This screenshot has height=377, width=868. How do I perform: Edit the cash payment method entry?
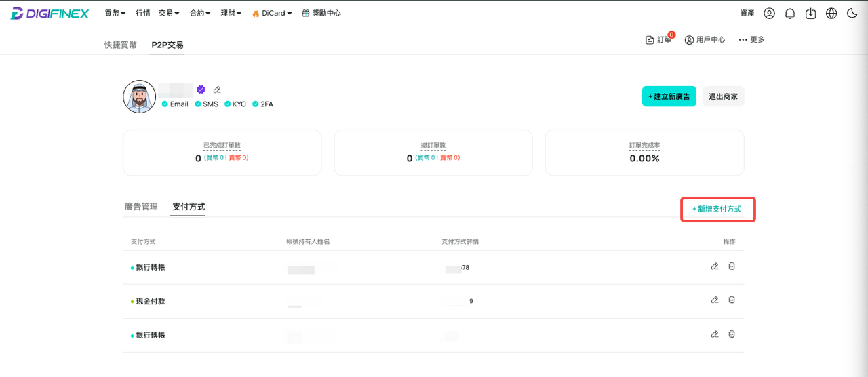point(715,300)
